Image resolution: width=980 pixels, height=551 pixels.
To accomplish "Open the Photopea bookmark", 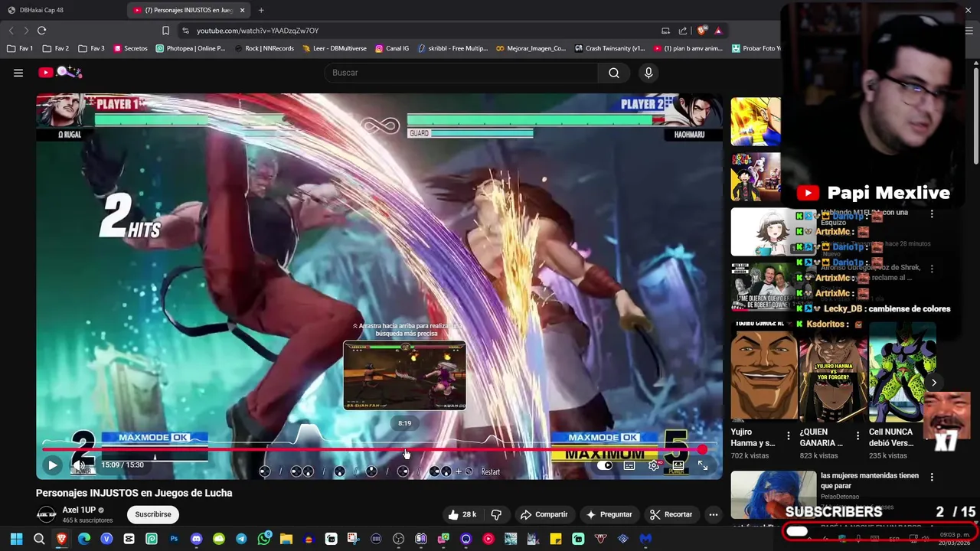I will (191, 48).
